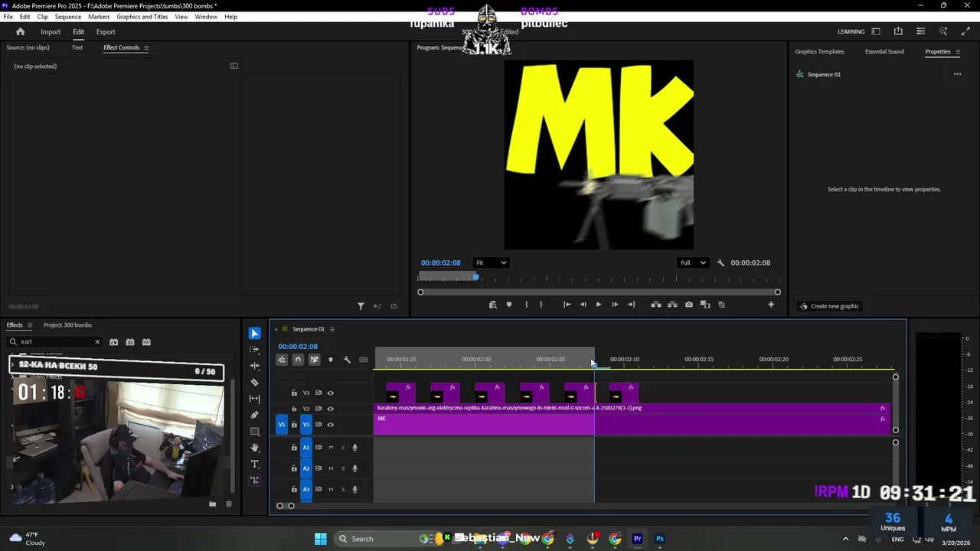Mute audio track A1

pos(331,448)
